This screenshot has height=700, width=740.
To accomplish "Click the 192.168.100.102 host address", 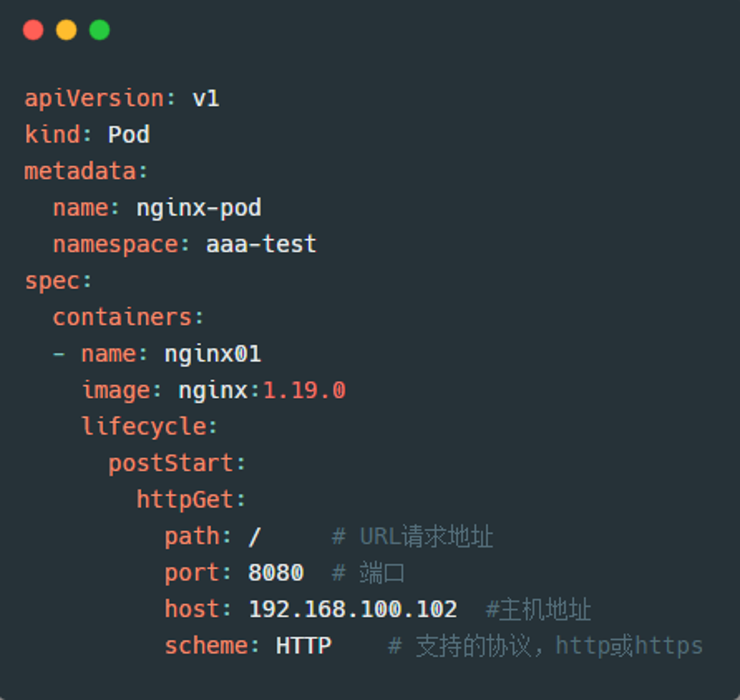I will point(353,609).
